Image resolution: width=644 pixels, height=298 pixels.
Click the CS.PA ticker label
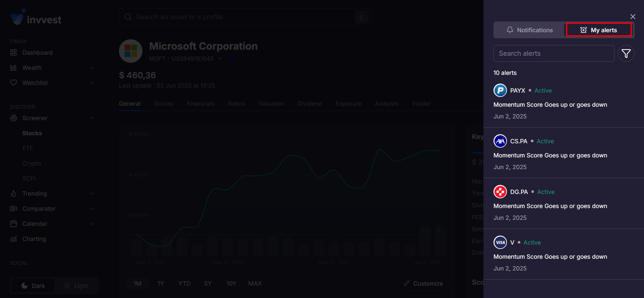pyautogui.click(x=519, y=141)
